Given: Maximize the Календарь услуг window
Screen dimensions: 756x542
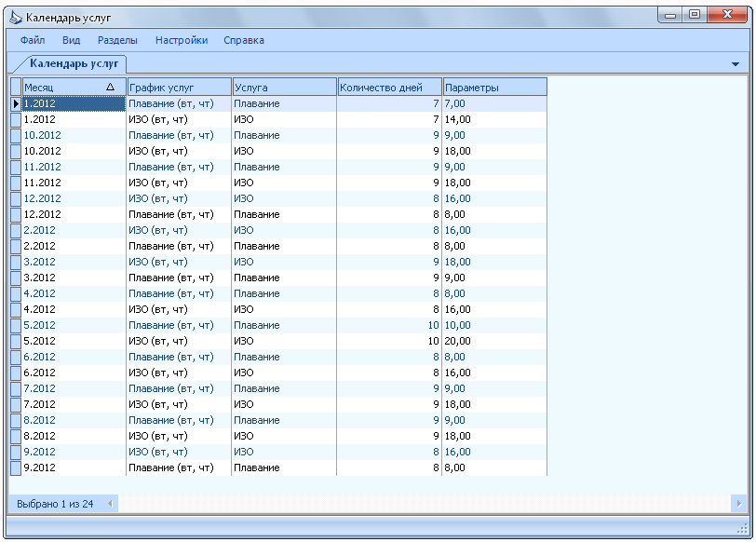Looking at the screenshot, I should [x=695, y=15].
